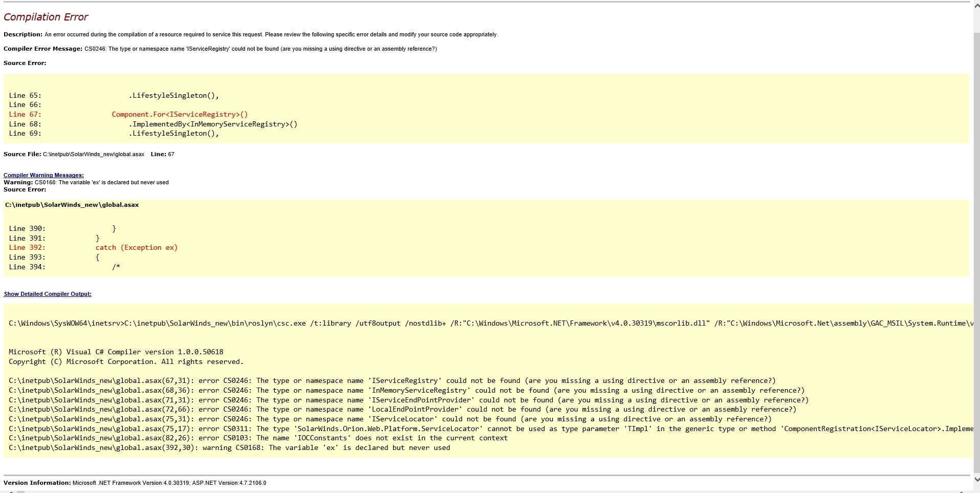Click the 'Source Error:' label under the warning
The width and height of the screenshot is (980, 493).
click(x=25, y=189)
